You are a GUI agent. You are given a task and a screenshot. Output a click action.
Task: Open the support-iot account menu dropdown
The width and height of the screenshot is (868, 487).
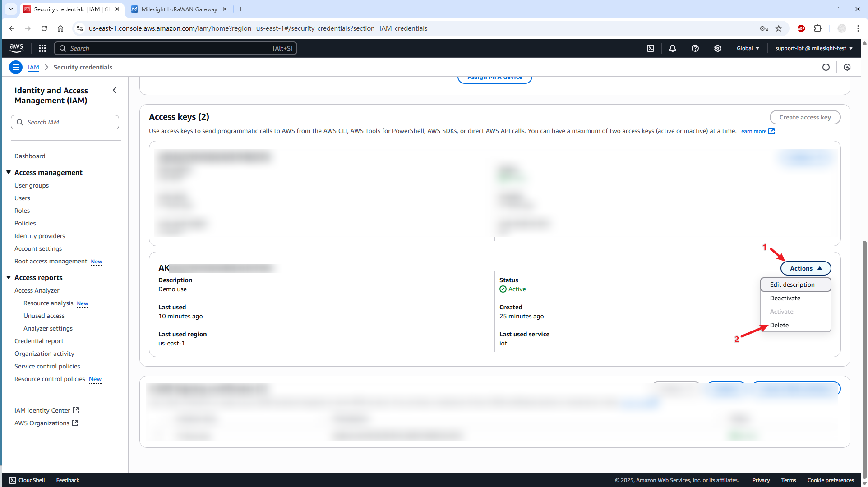(814, 48)
